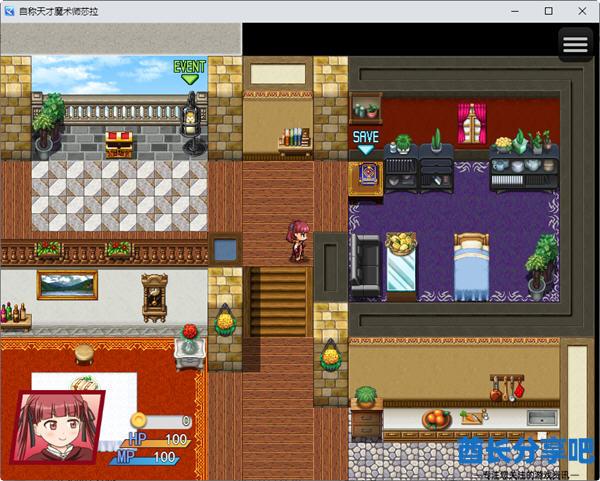Click the HP 100 bar
600x481 pixels.
click(x=156, y=439)
